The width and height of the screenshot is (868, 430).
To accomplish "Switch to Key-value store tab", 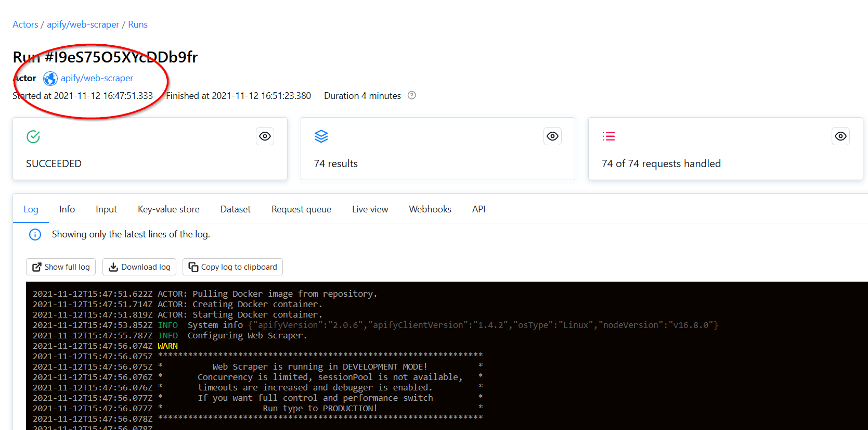I will 169,209.
